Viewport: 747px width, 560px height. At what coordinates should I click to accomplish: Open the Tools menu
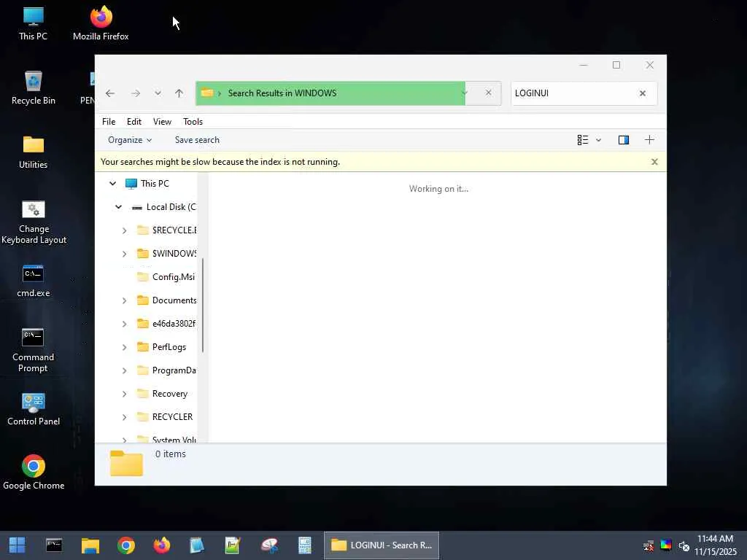[193, 122]
